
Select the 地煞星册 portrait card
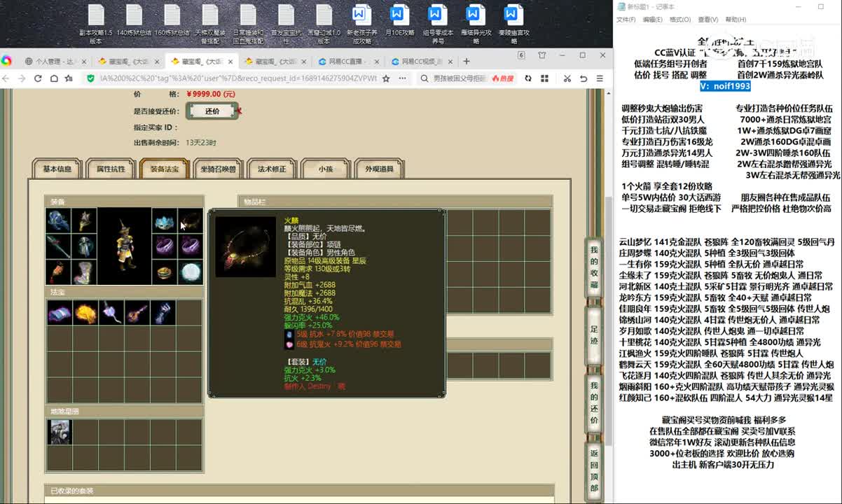point(59,432)
